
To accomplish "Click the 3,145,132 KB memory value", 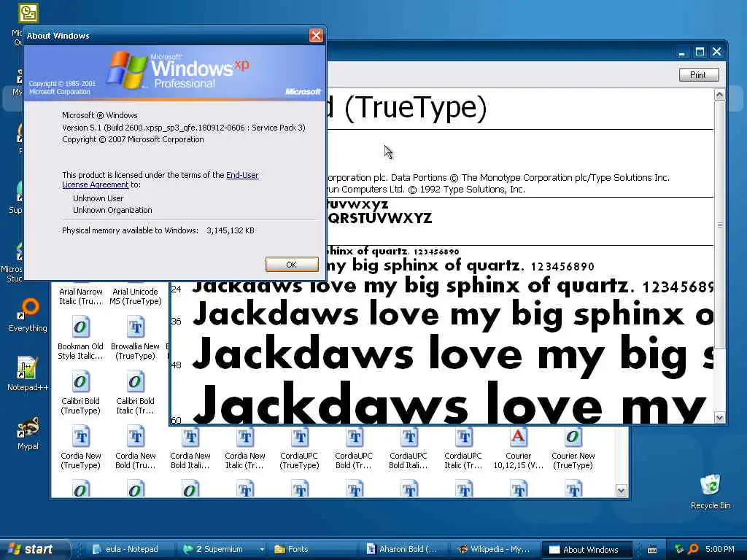I will [x=231, y=230].
